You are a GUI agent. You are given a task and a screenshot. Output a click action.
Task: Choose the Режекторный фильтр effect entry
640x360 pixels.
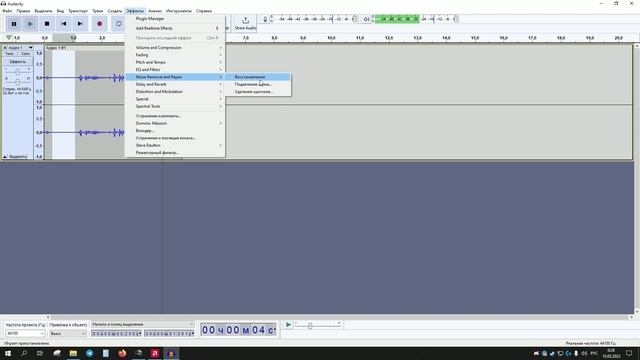pos(175,152)
